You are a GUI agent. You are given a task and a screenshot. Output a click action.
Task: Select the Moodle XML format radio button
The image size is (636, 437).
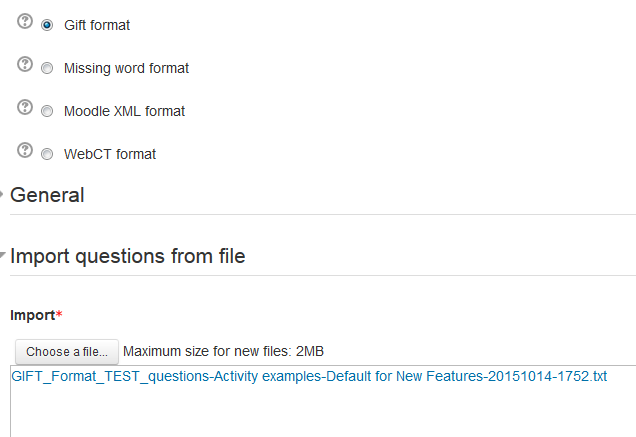[x=47, y=111]
